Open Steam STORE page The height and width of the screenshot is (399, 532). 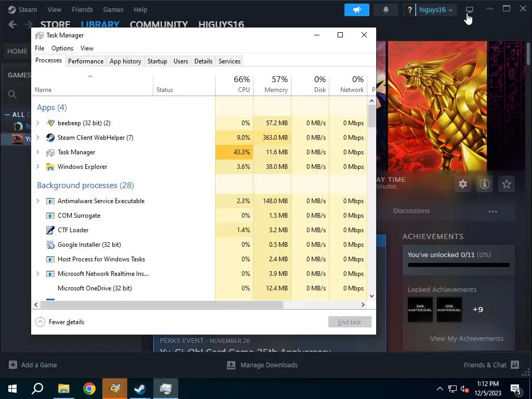[55, 24]
